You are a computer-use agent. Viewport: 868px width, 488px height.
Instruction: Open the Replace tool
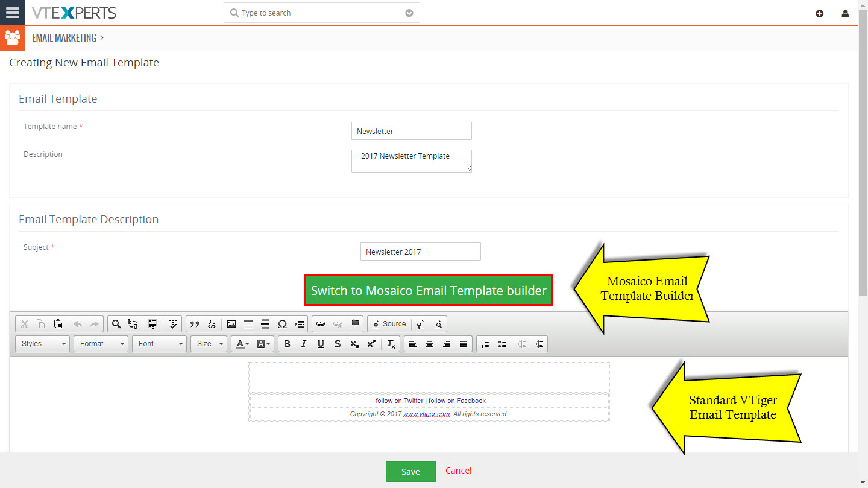coord(133,324)
